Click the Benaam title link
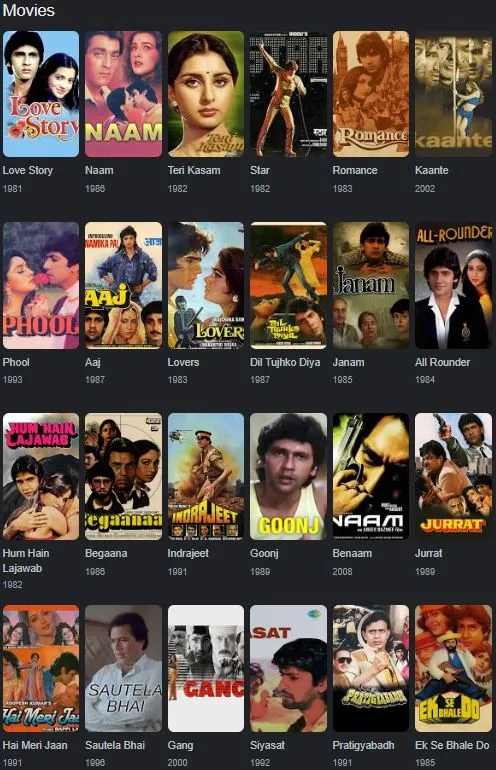The width and height of the screenshot is (496, 770). [352, 553]
